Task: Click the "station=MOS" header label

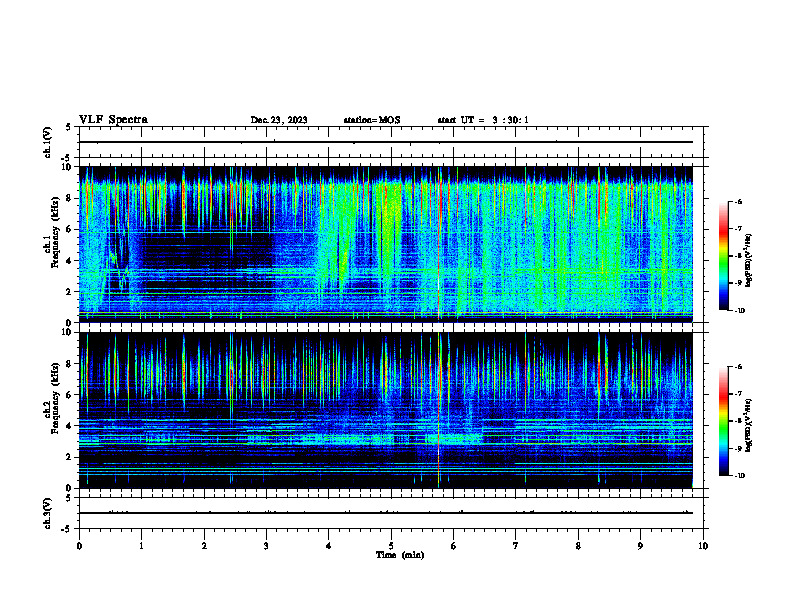Action: point(372,120)
